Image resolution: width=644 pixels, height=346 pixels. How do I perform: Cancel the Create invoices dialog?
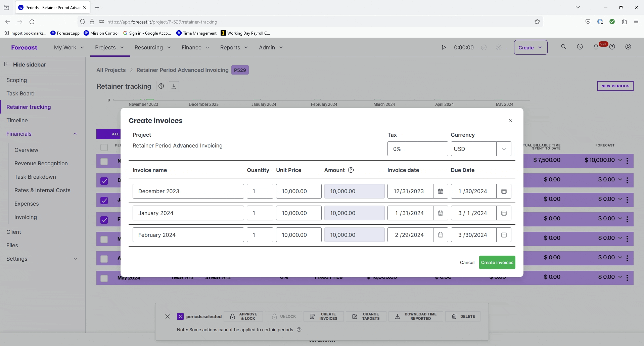[467, 262]
